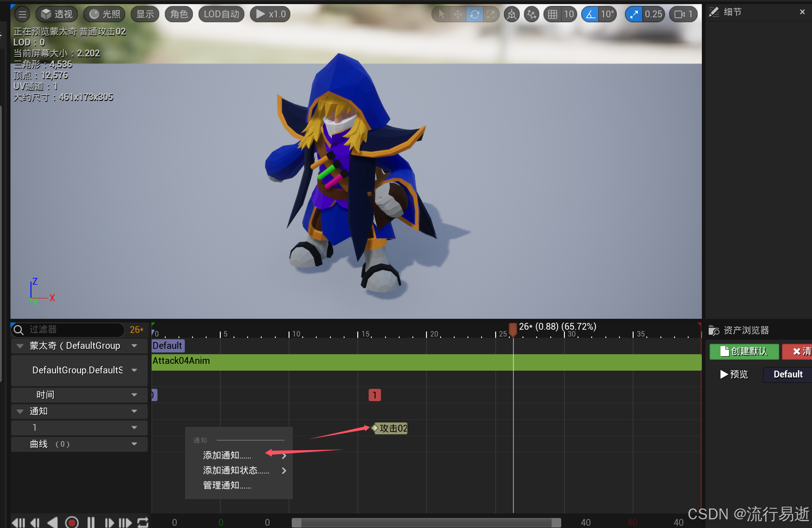
Task: Select the translate move tool
Action: 457,15
